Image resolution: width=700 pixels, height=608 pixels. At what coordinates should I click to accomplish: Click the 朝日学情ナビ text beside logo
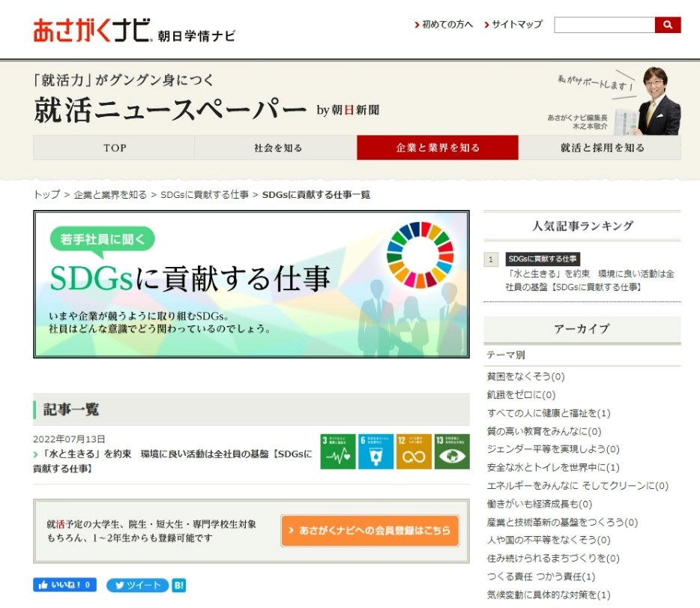click(x=196, y=36)
